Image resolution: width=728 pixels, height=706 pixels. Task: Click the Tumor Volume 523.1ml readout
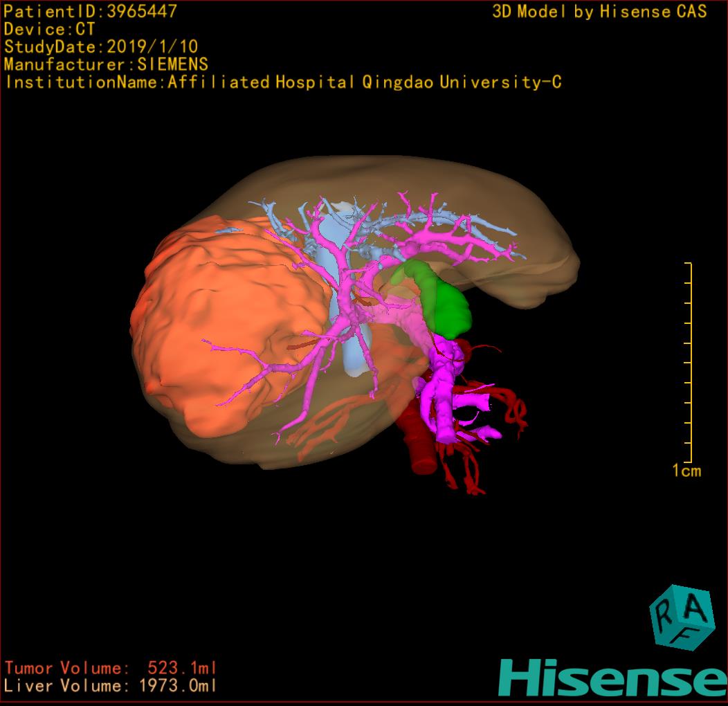coord(111,668)
